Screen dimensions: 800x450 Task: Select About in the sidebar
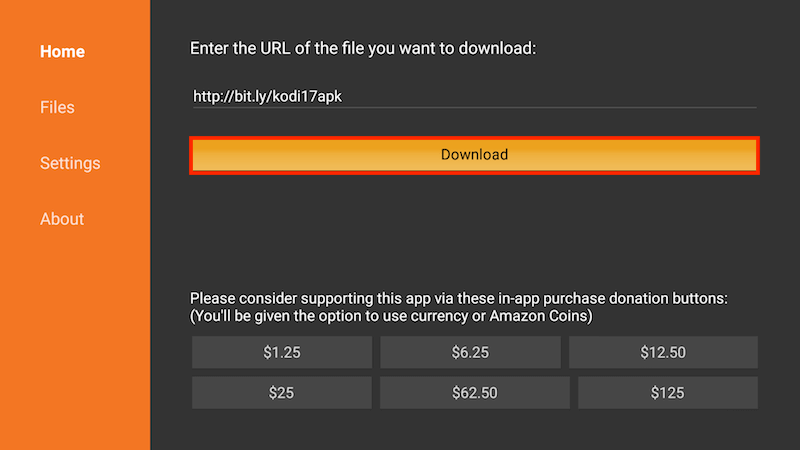pyautogui.click(x=62, y=219)
